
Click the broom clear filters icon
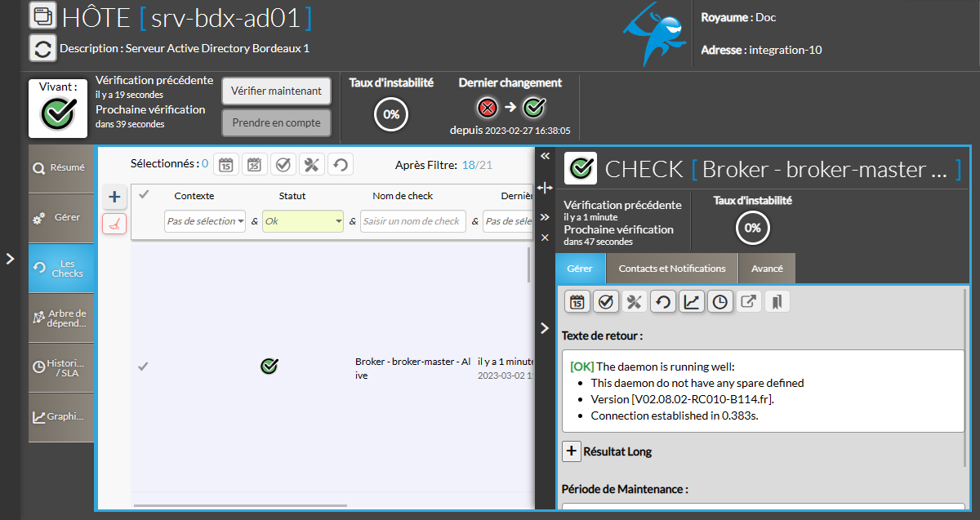[114, 224]
